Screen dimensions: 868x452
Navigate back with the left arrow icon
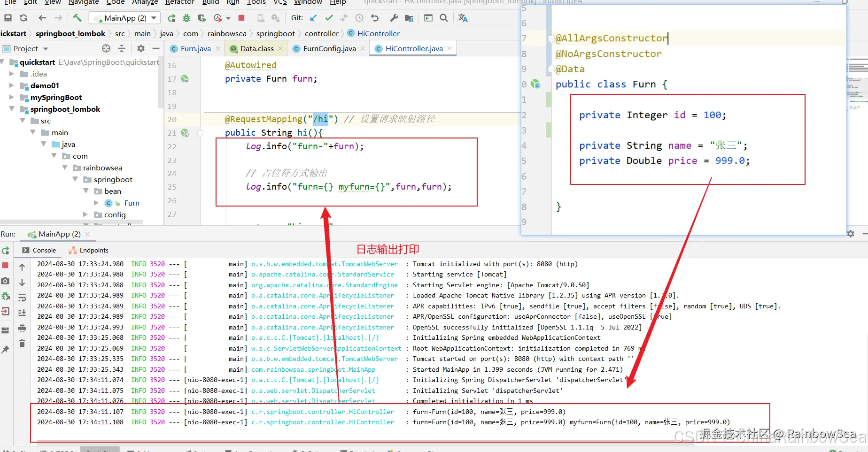(x=42, y=18)
